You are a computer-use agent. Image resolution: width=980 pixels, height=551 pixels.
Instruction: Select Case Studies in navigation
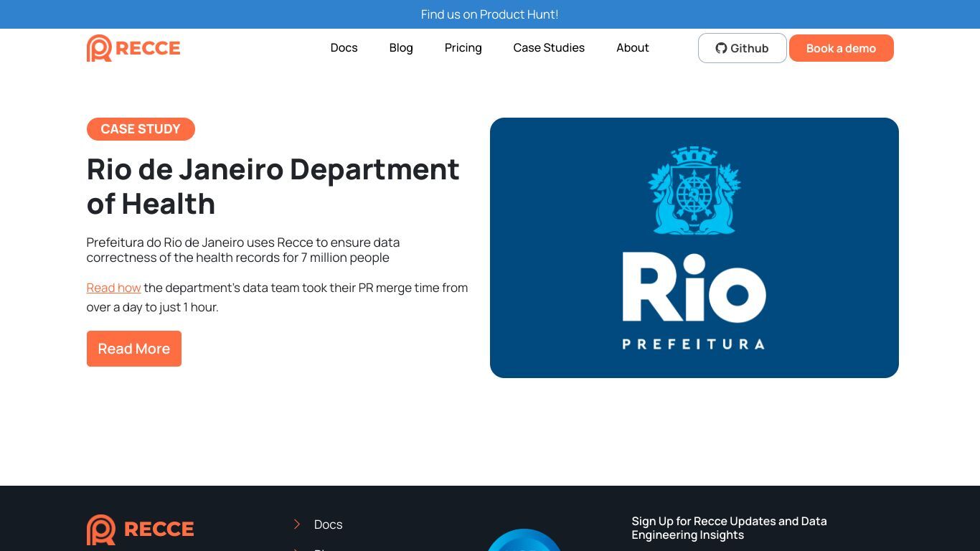point(549,48)
